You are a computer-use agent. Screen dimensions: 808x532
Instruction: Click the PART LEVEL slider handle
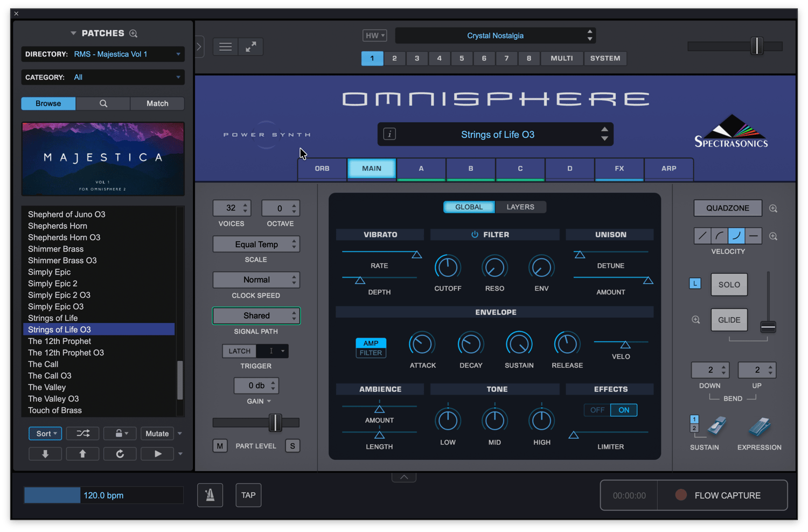click(275, 423)
